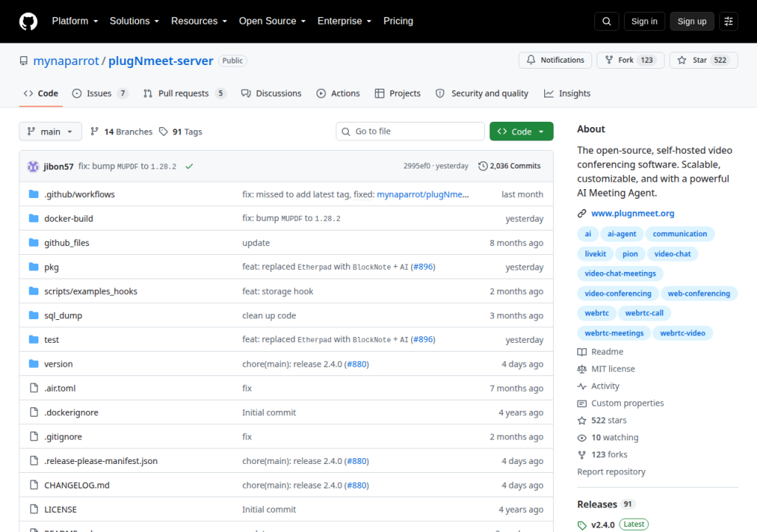Click the eye icon beside 10 watching
The height and width of the screenshot is (532, 757).
pyautogui.click(x=582, y=438)
